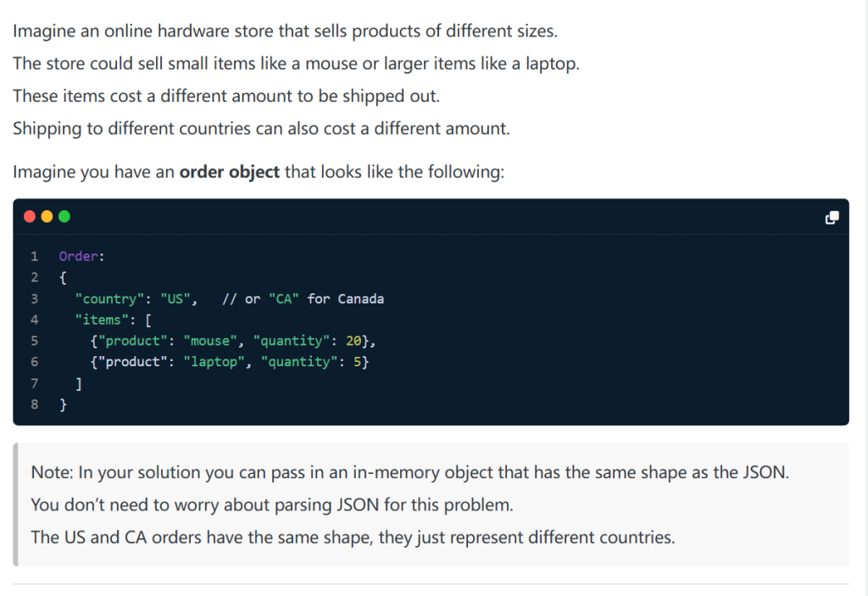Viewport: 868px width, 596px height.
Task: Click line number 3 in code block
Action: [x=35, y=298]
